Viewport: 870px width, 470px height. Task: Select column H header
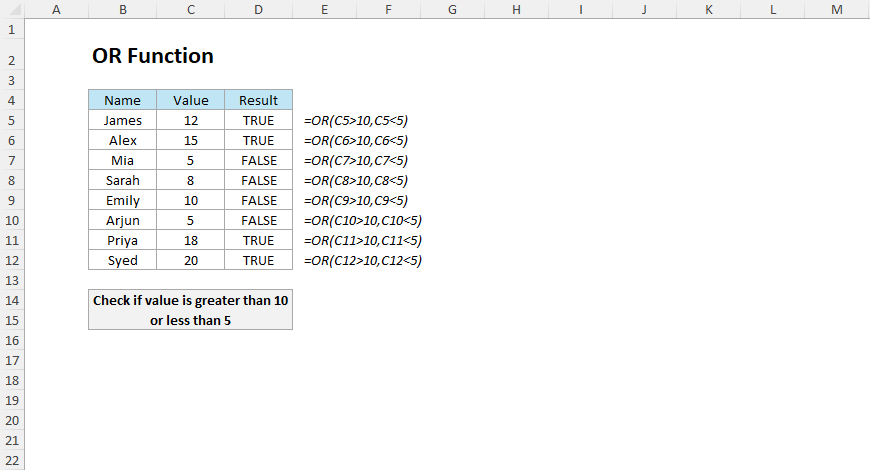pyautogui.click(x=517, y=9)
